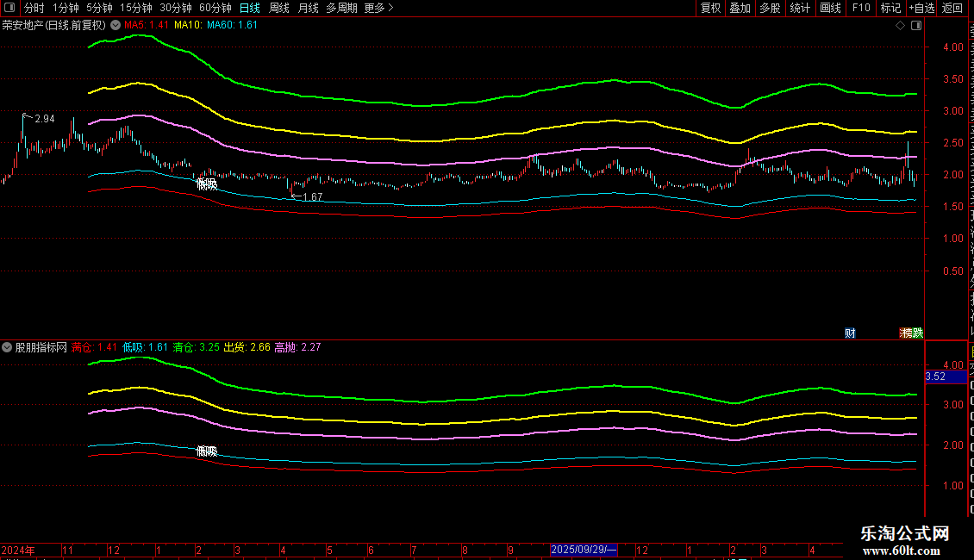Click the diamond marker icon above chart
This screenshot has width=974, height=560.
pyautogui.click(x=900, y=26)
